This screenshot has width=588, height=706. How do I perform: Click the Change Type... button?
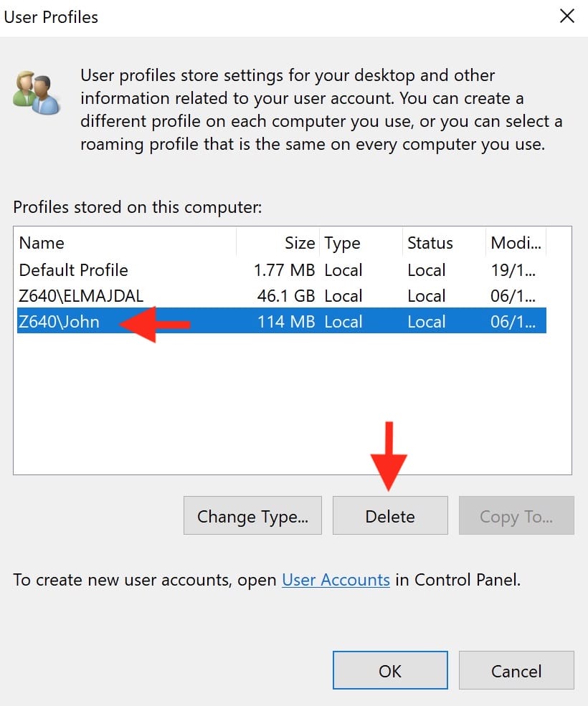click(x=252, y=515)
